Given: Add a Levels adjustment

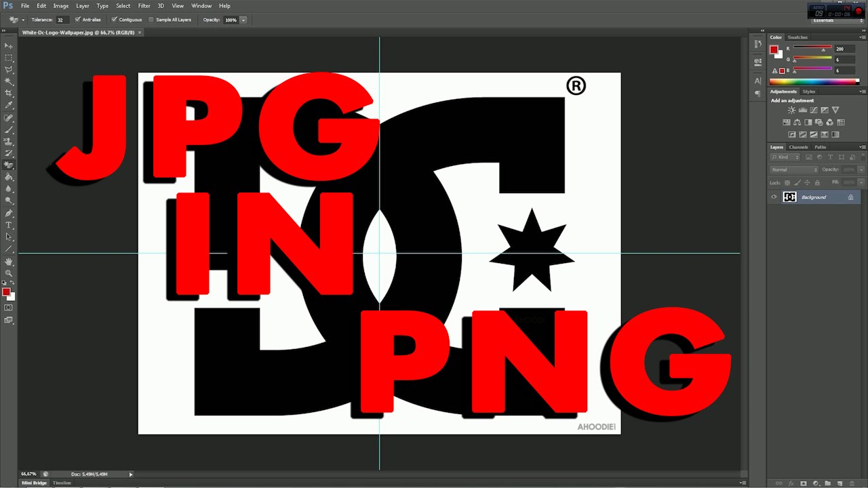Looking at the screenshot, I should pyautogui.click(x=803, y=110).
